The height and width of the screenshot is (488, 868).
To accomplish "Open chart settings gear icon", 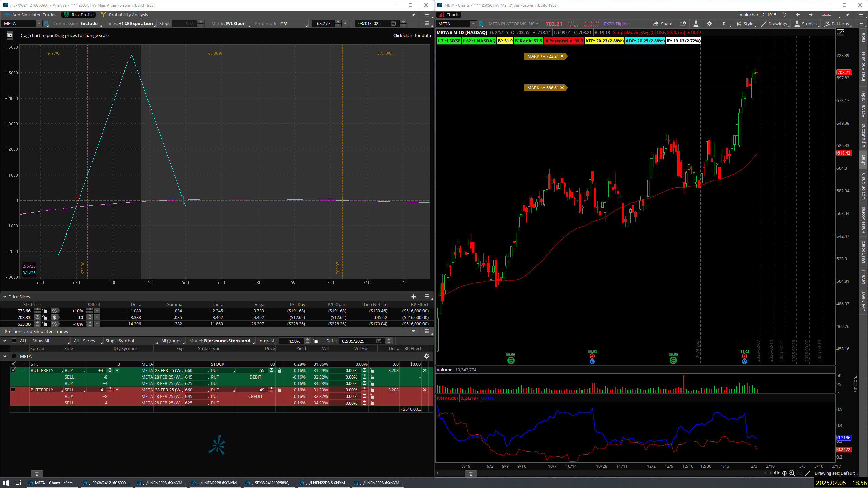I will click(709, 24).
